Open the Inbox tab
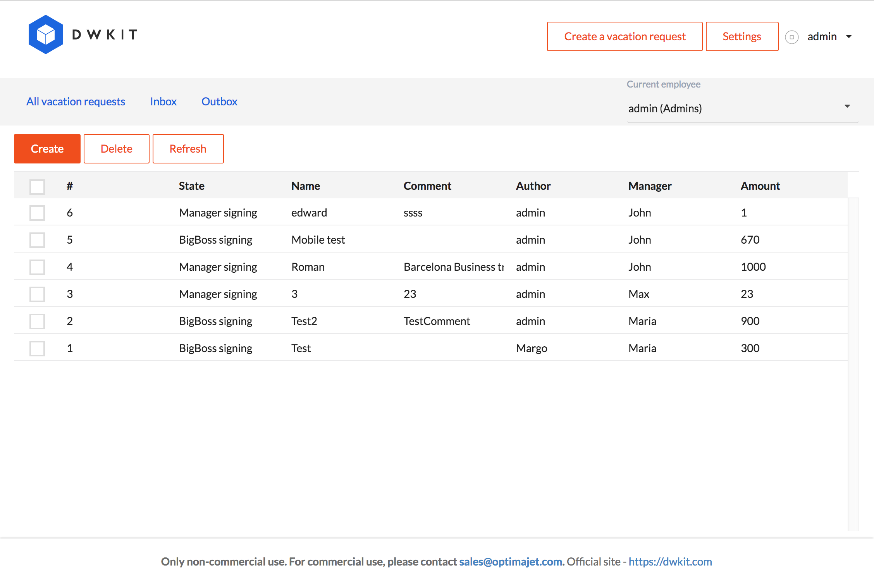The height and width of the screenshot is (588, 874). click(163, 101)
